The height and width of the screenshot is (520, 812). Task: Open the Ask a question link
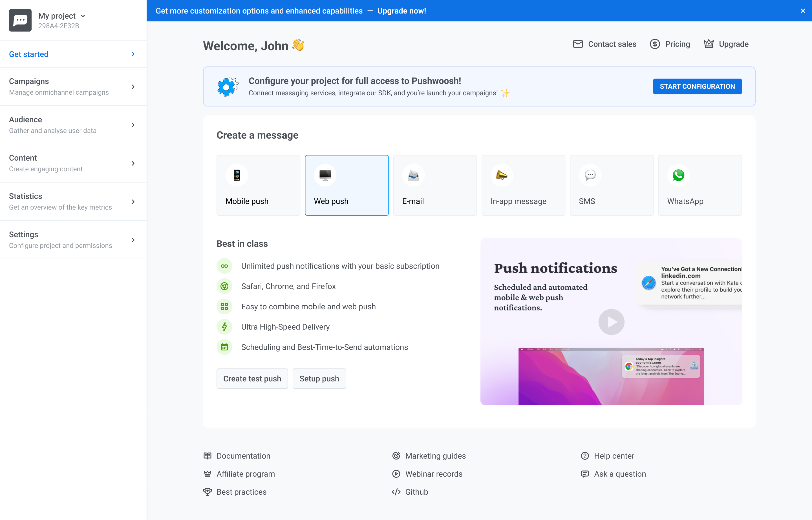pyautogui.click(x=620, y=474)
